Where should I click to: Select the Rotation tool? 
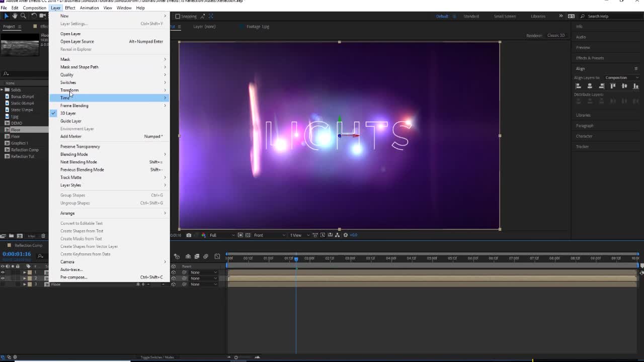point(34,16)
